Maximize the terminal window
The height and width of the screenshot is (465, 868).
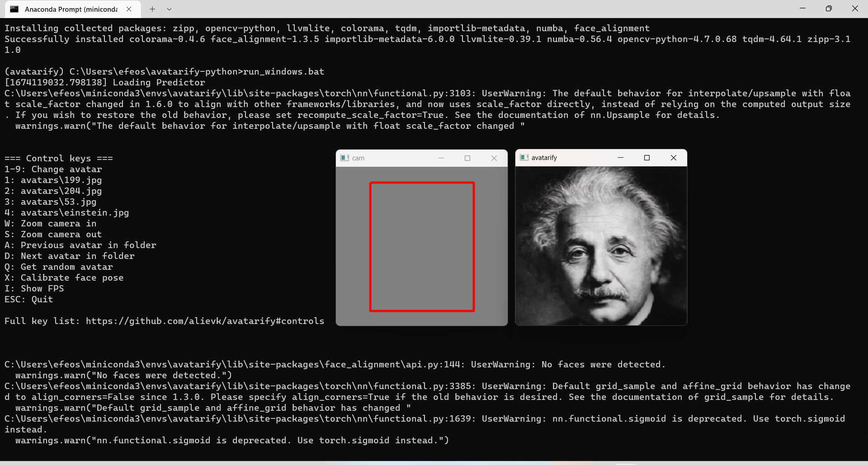[x=829, y=8]
